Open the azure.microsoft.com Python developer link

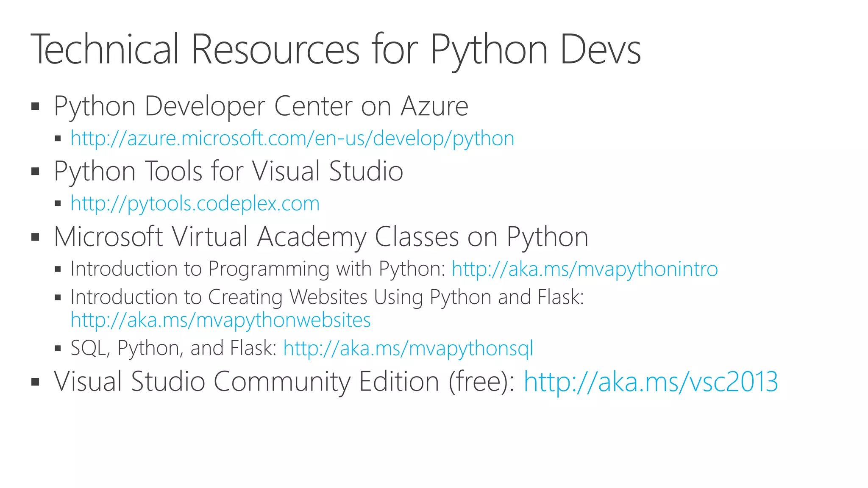pos(292,139)
